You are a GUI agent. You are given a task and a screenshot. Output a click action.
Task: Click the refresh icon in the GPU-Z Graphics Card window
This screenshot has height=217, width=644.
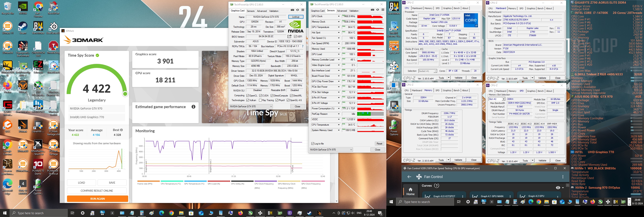pos(297,10)
